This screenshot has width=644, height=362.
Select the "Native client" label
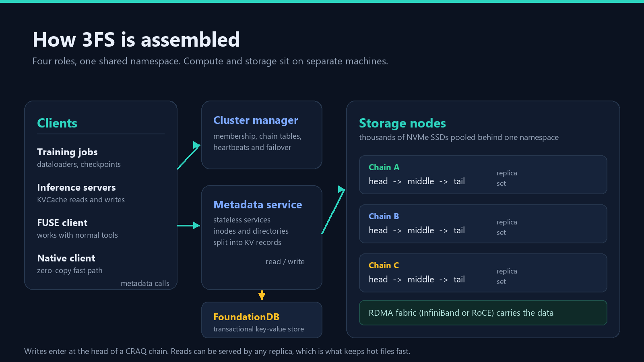tap(66, 258)
